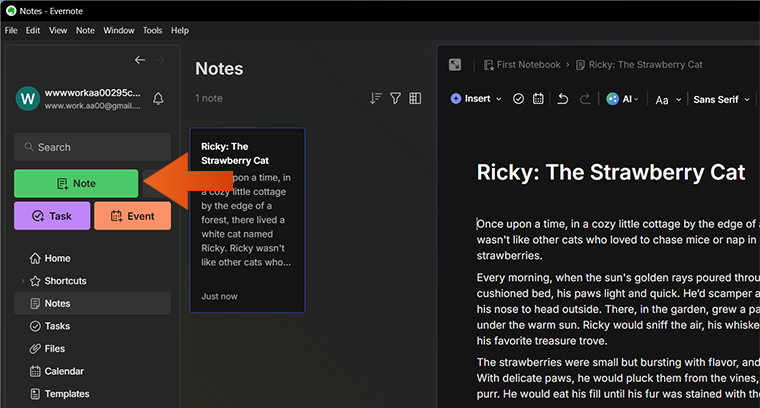Open the Tools menu
The width and height of the screenshot is (760, 408).
(x=152, y=31)
